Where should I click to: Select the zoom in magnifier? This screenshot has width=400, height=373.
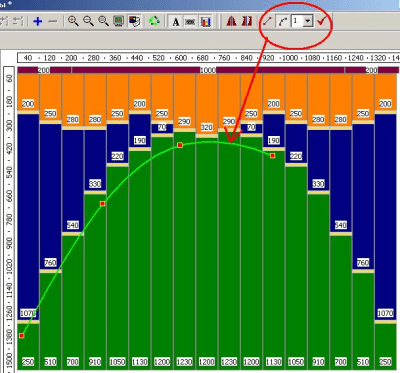click(73, 21)
